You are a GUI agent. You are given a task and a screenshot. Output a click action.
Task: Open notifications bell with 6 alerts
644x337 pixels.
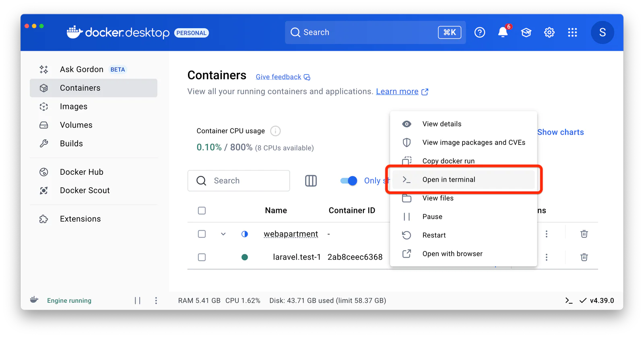[x=503, y=32]
